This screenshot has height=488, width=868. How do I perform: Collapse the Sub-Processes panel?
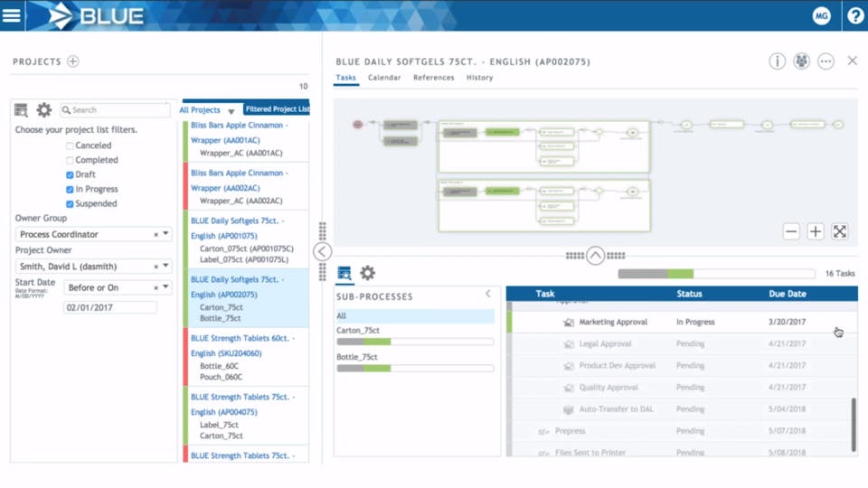(x=488, y=294)
